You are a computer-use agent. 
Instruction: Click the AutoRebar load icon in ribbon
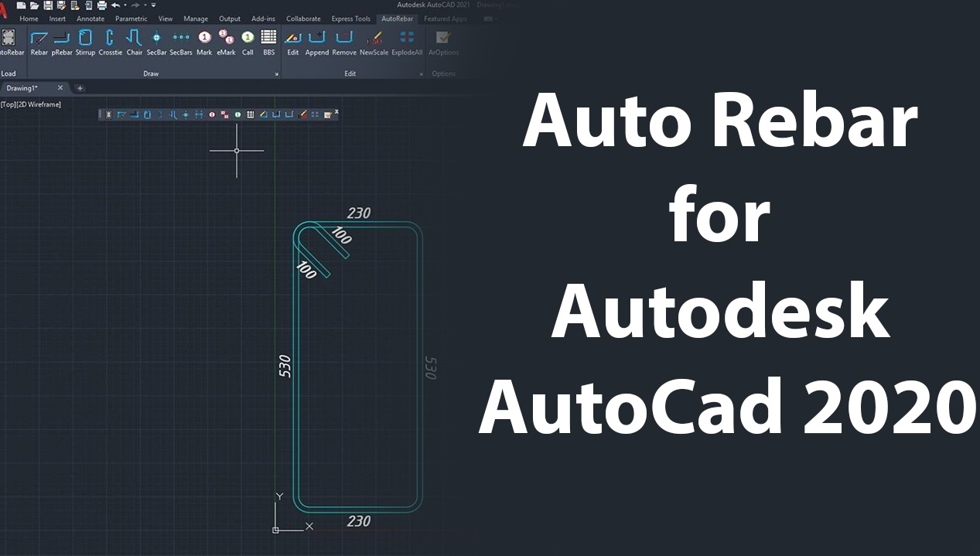point(9,43)
